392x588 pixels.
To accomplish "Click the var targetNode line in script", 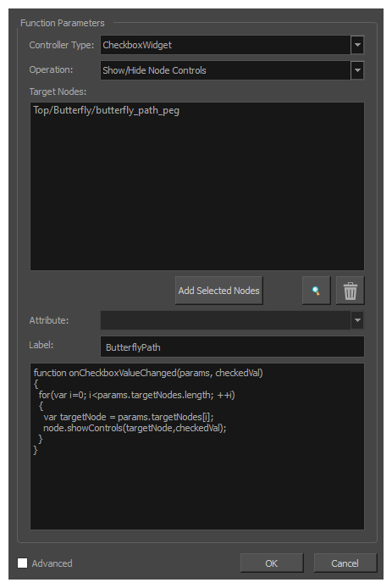I will [129, 417].
